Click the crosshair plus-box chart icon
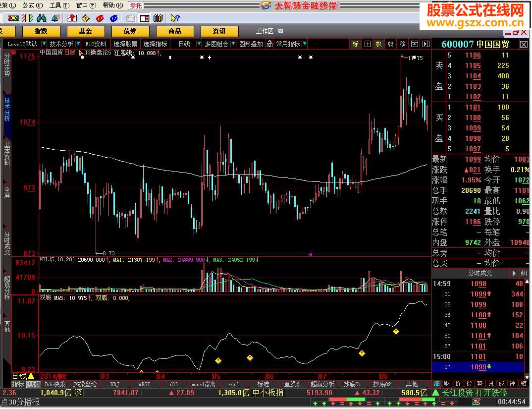This screenshot has height=409, width=532. click(368, 44)
